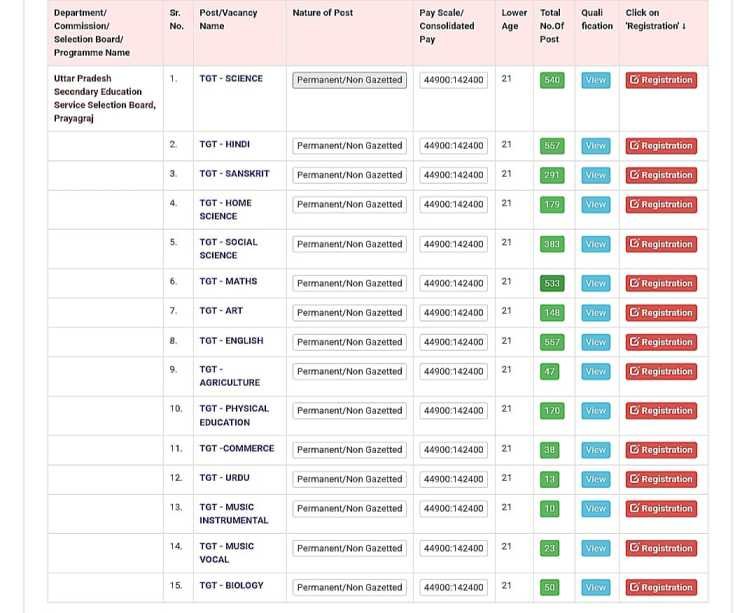
Task: Click Registration for TGT - SOCIAL SCIENCE
Action: [661, 244]
